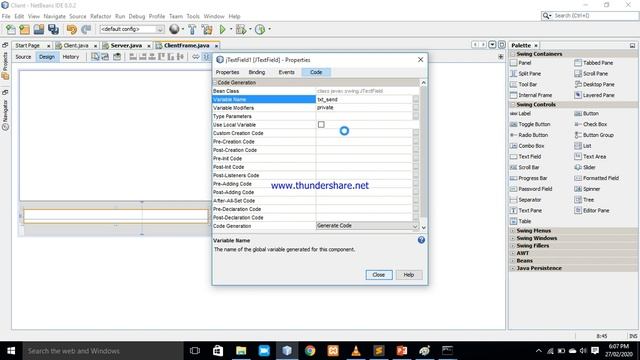Image resolution: width=640 pixels, height=360 pixels.
Task: Select the Panel item in Palette
Action: tap(521, 63)
